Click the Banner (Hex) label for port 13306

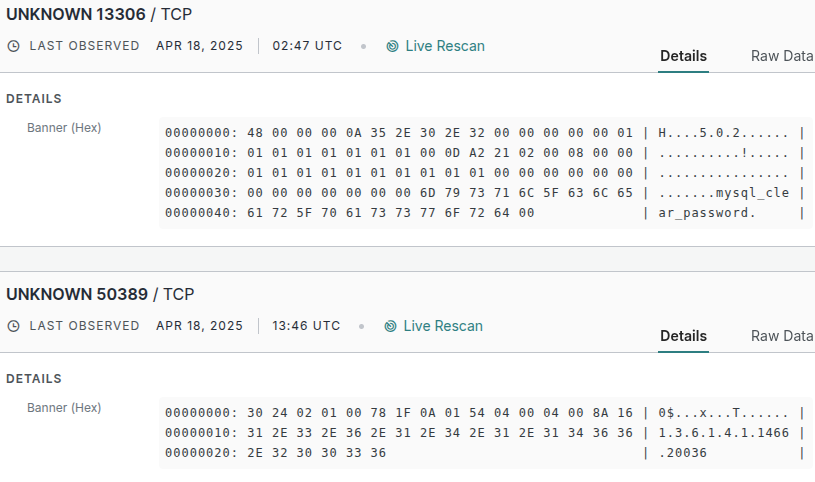(64, 128)
